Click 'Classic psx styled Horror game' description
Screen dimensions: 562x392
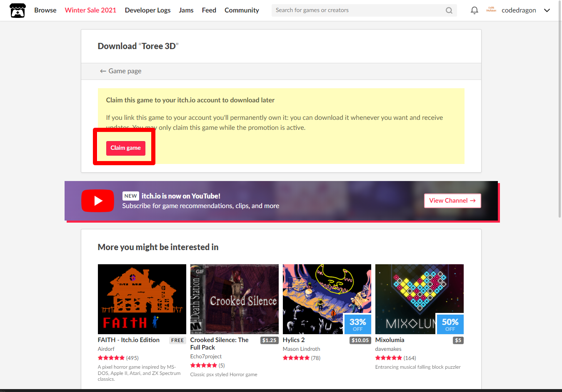[x=224, y=375]
